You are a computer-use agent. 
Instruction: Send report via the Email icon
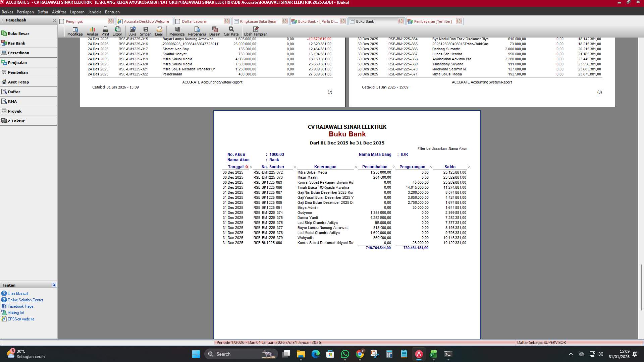pyautogui.click(x=159, y=31)
